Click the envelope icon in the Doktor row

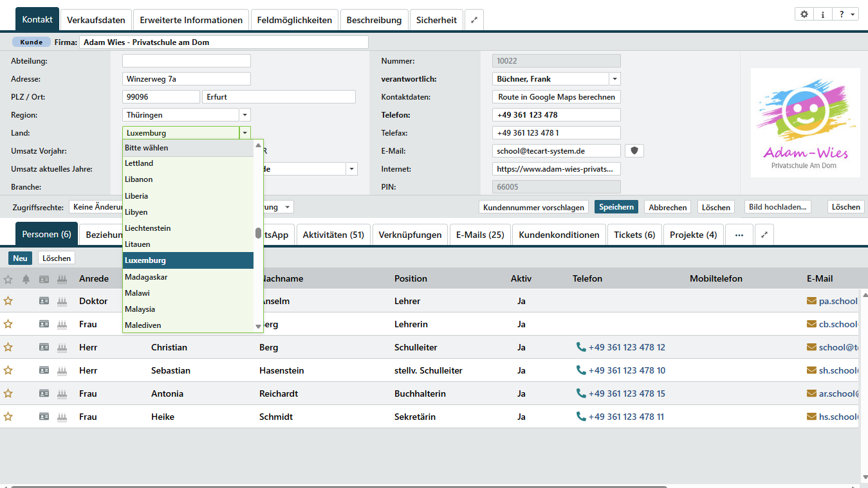pos(811,301)
